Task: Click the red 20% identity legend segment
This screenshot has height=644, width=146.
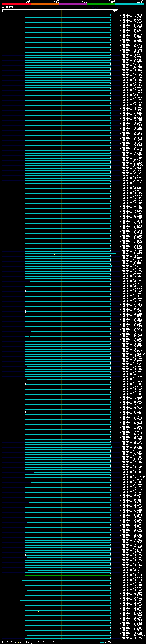Action: pyautogui.click(x=16, y=4)
